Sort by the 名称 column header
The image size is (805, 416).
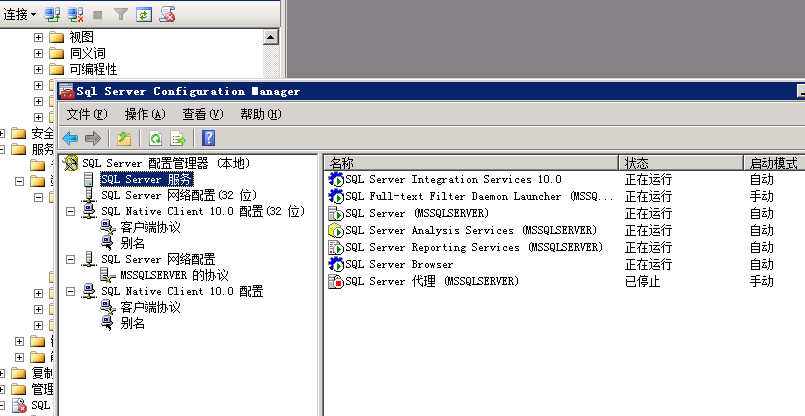471,163
